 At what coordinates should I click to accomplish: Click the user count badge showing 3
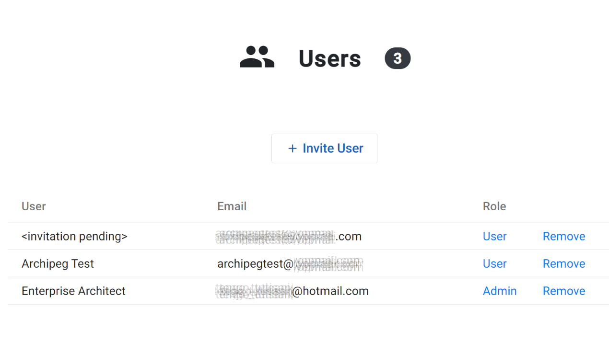pyautogui.click(x=398, y=58)
